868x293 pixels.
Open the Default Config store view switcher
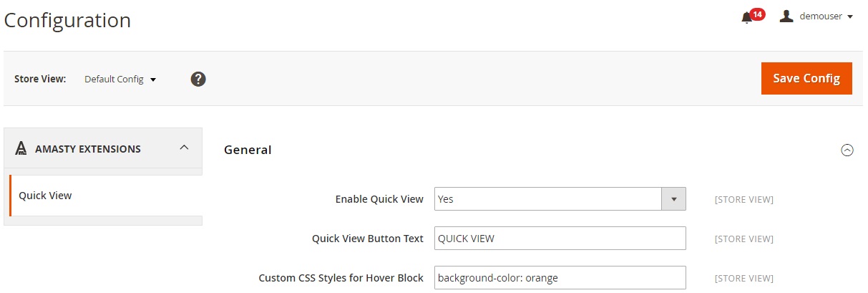click(x=120, y=79)
